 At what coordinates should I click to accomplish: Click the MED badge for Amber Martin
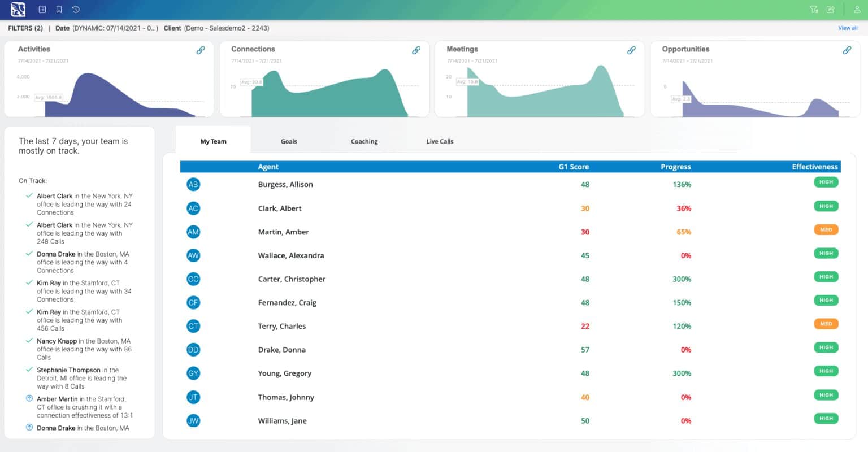826,230
